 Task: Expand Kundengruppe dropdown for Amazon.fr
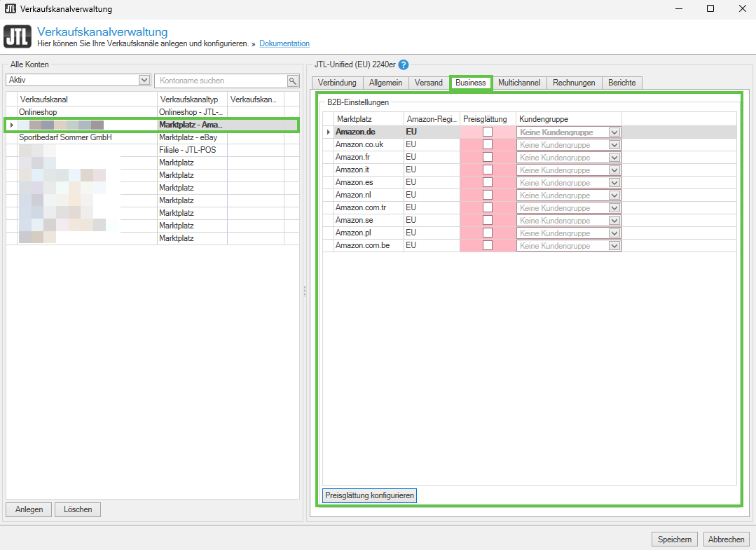[x=614, y=157]
